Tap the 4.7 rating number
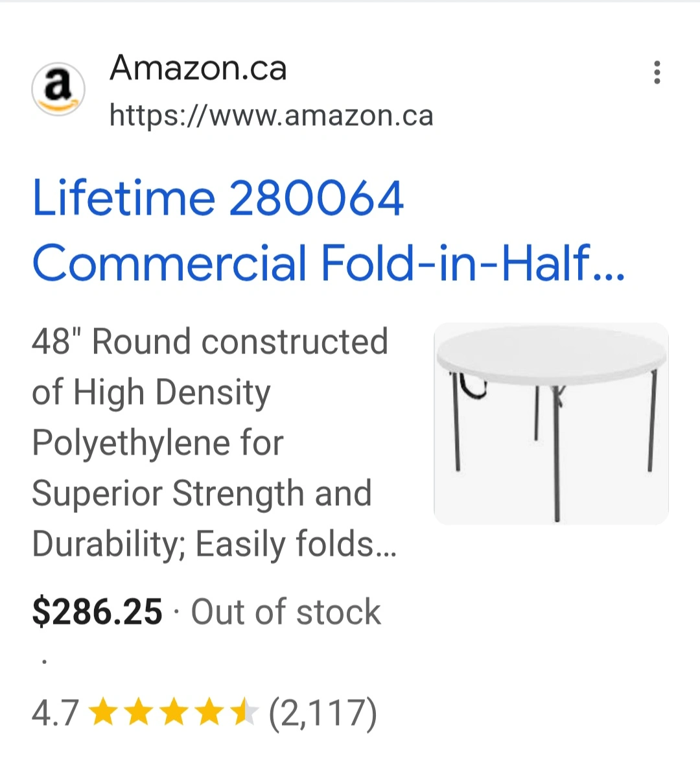 click(x=55, y=713)
